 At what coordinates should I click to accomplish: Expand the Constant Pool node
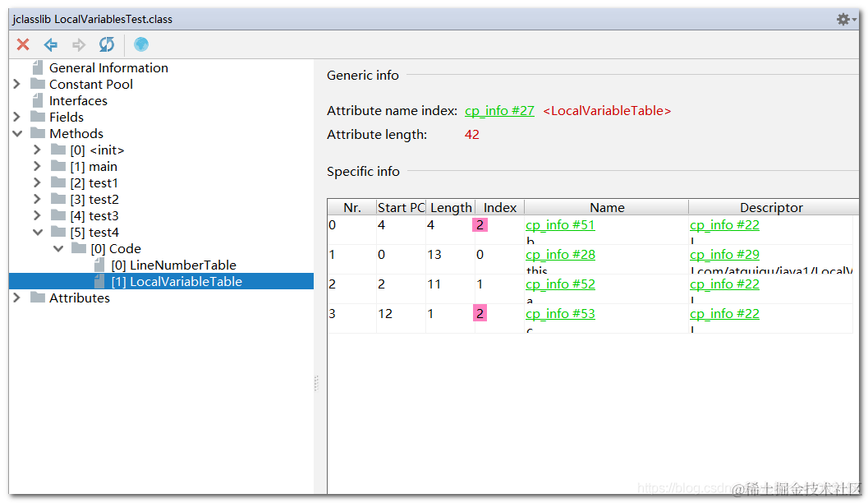click(16, 84)
